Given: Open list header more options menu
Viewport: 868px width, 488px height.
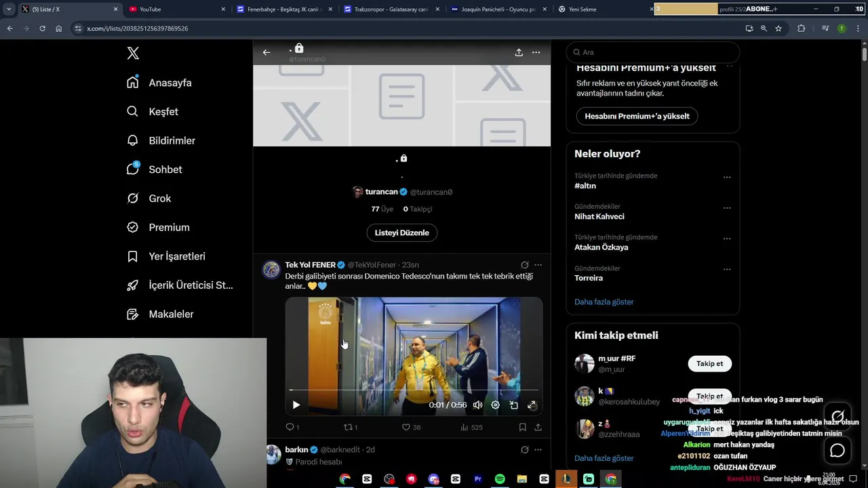Looking at the screenshot, I should tap(536, 52).
